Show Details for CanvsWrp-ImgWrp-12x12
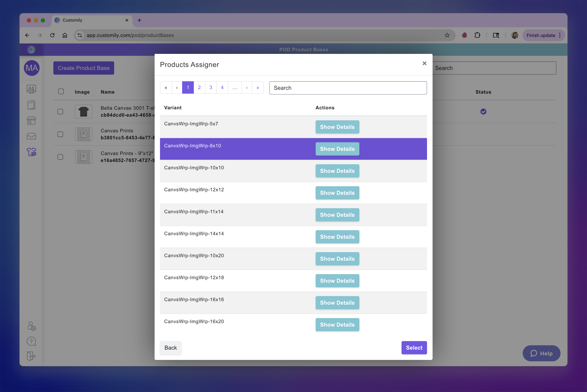 337,193
